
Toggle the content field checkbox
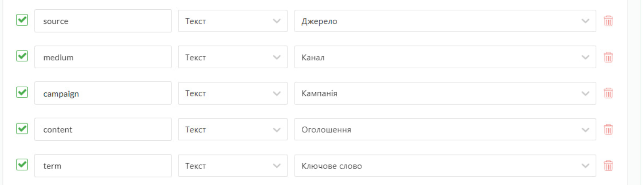click(22, 128)
